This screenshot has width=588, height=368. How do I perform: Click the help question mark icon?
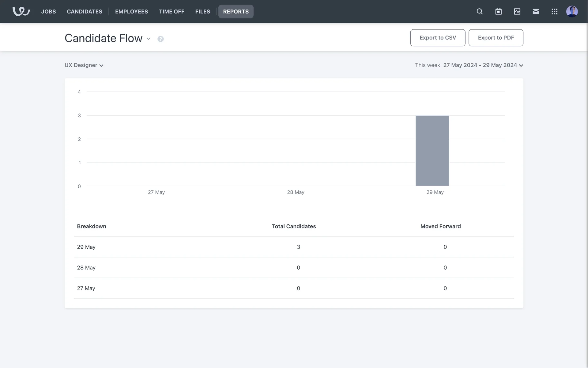click(160, 39)
